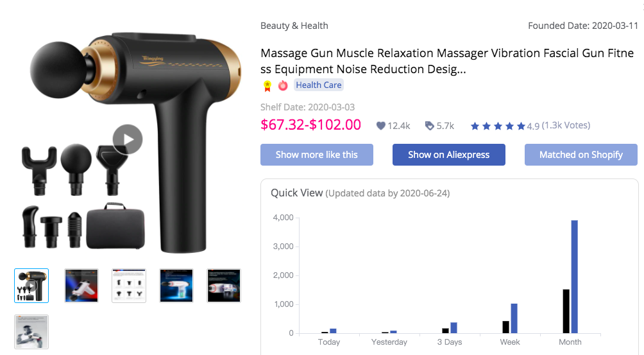Select the first black massage gun thumbnail
This screenshot has height=355, width=644.
(x=31, y=286)
